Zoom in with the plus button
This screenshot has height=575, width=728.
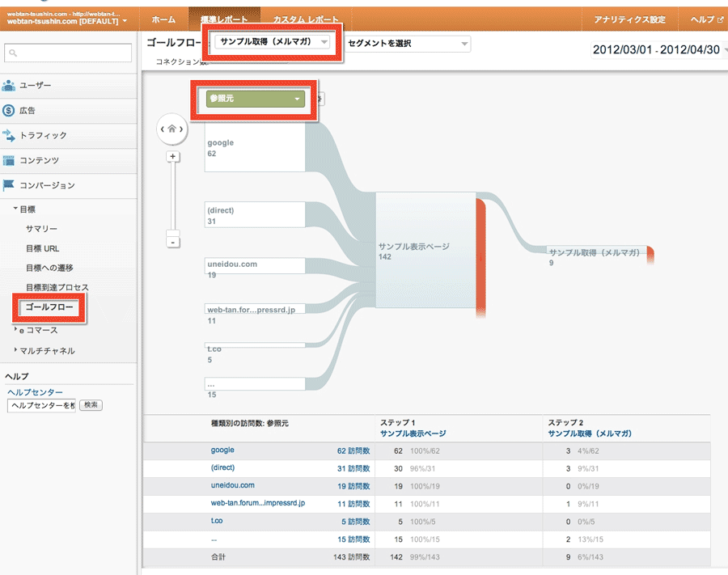click(172, 157)
